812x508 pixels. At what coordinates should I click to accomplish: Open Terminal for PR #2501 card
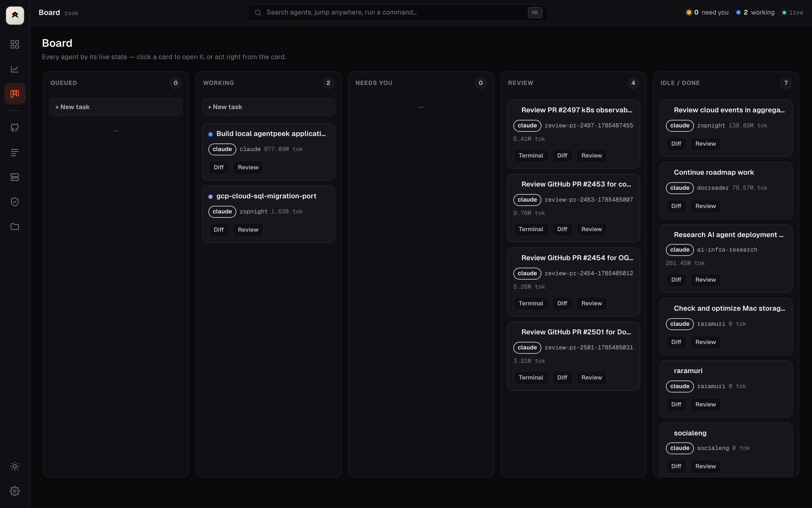(x=531, y=378)
